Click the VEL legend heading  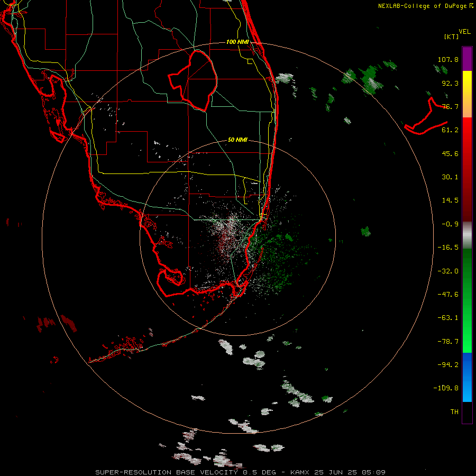[464, 32]
